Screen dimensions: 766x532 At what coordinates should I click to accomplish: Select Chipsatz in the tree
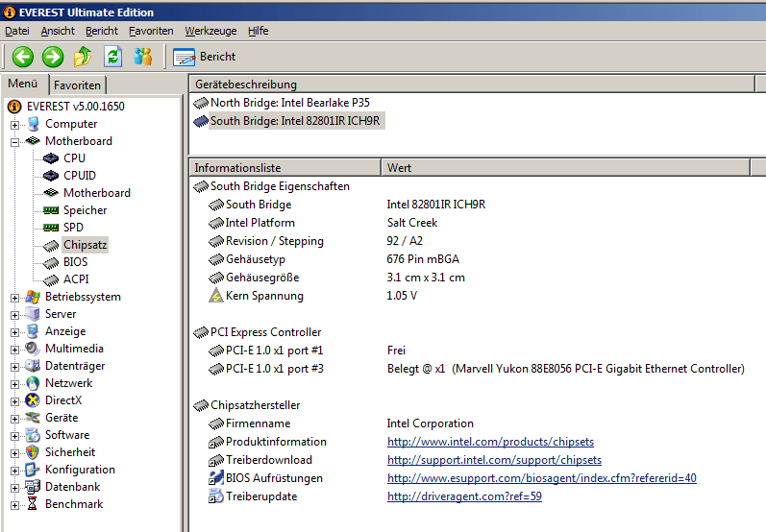(85, 245)
